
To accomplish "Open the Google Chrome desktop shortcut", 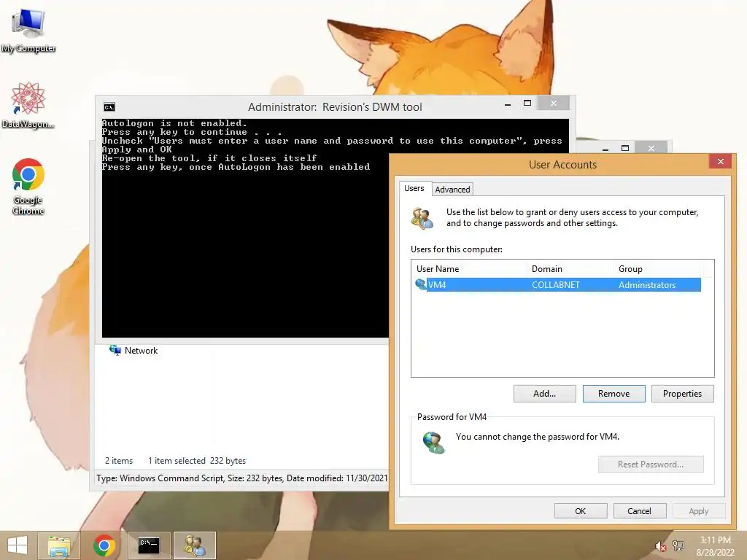I will click(28, 186).
